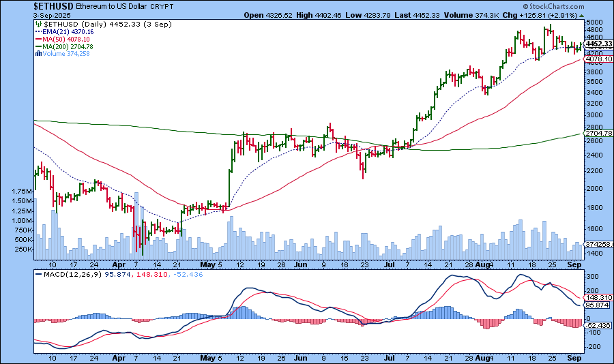Select the EMA(21) legend entry

(x=65, y=31)
